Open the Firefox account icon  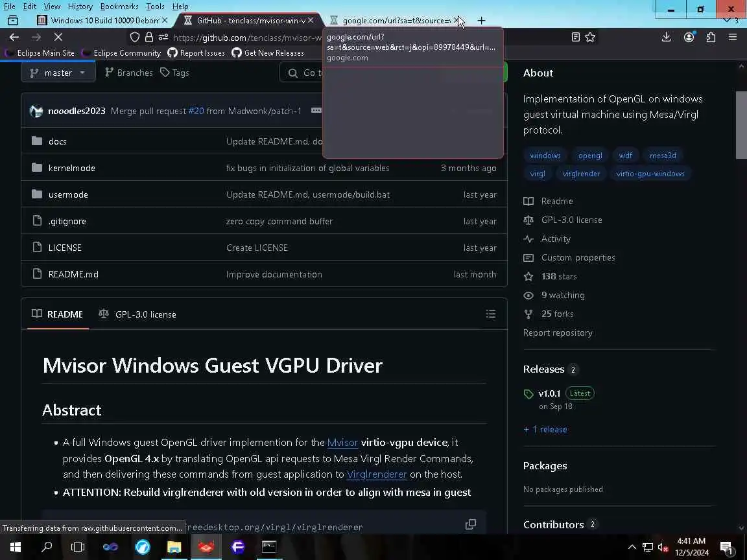pyautogui.click(x=689, y=37)
